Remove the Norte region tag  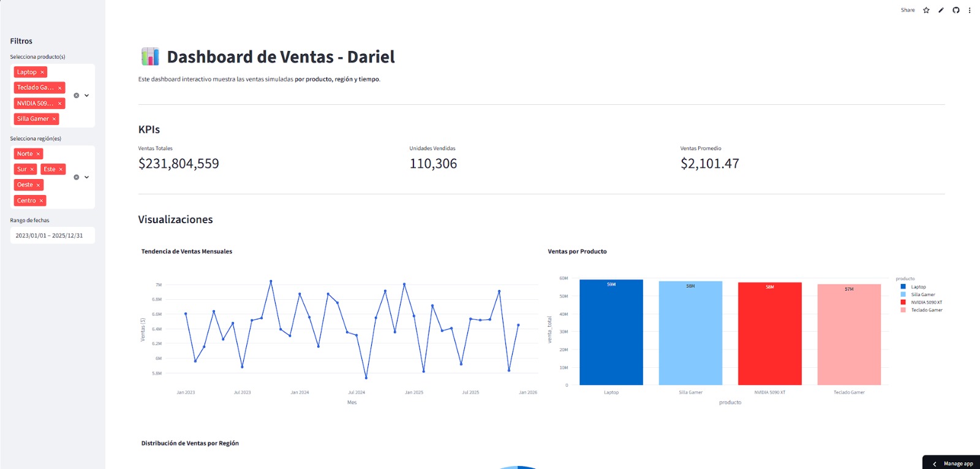38,154
